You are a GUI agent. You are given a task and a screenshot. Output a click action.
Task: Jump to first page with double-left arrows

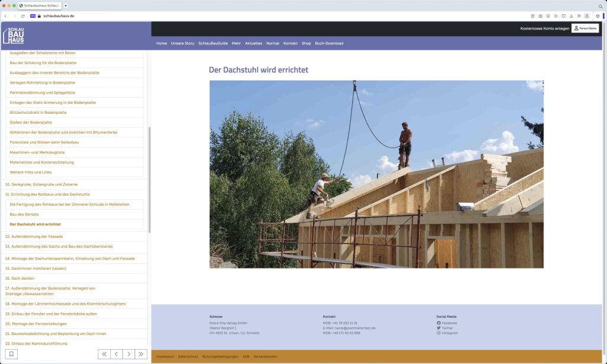coord(104,354)
